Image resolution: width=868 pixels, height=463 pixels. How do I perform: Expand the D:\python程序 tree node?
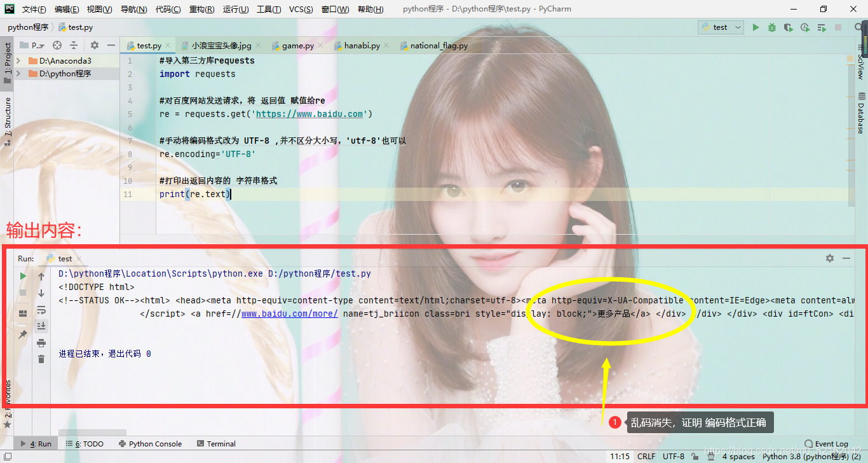[x=18, y=74]
